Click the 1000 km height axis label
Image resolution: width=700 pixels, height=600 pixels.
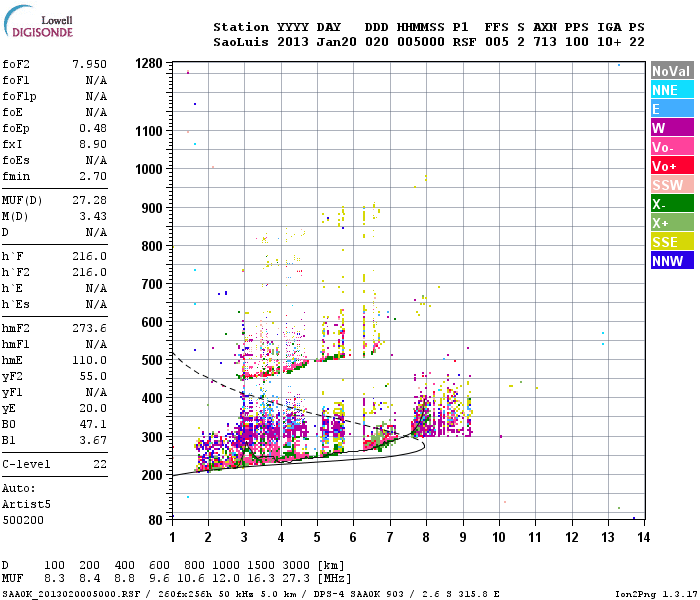point(149,169)
